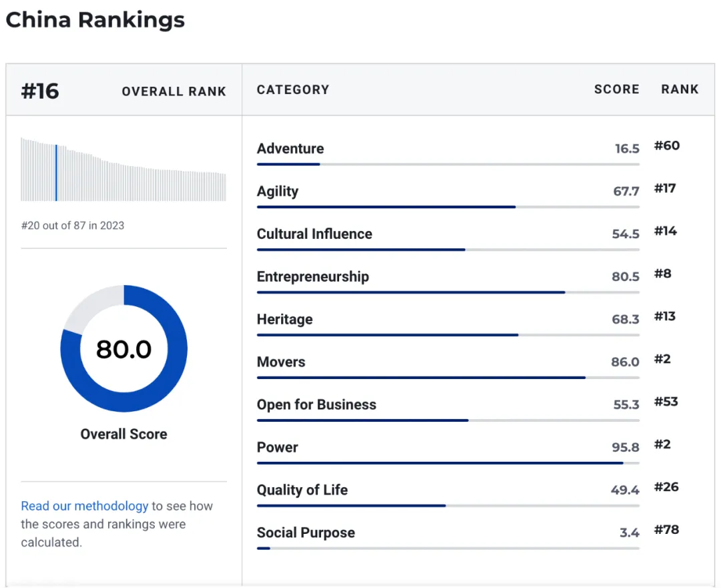Open the Cultural Influence category
This screenshot has width=721, height=588.
tap(314, 234)
